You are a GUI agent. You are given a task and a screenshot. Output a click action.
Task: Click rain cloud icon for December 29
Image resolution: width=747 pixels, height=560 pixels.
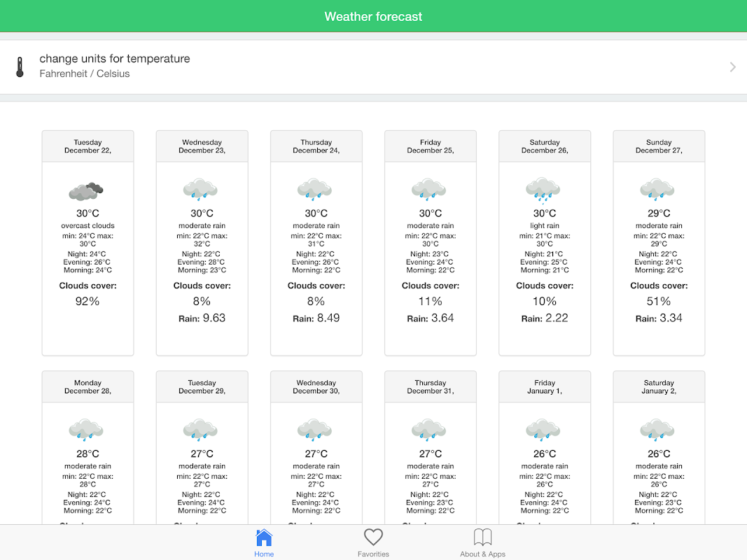coord(200,430)
